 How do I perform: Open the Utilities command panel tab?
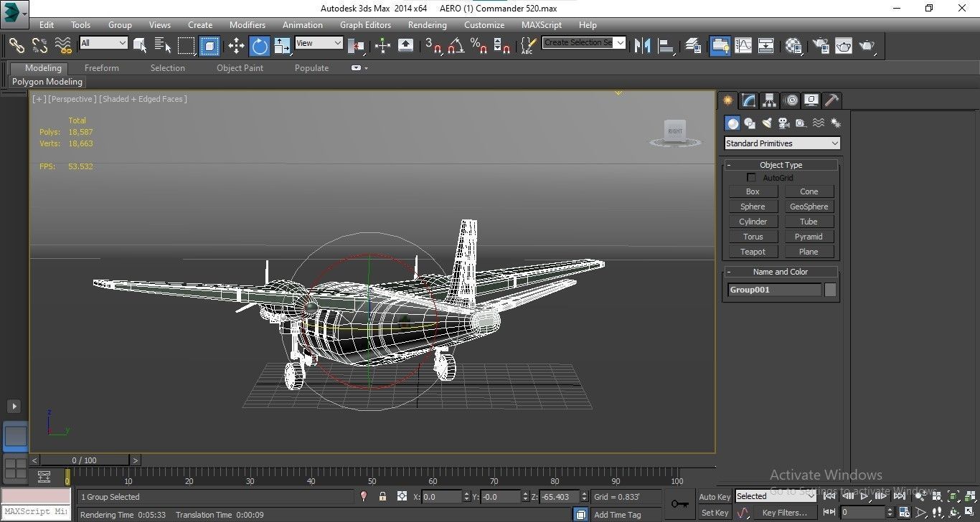[831, 100]
